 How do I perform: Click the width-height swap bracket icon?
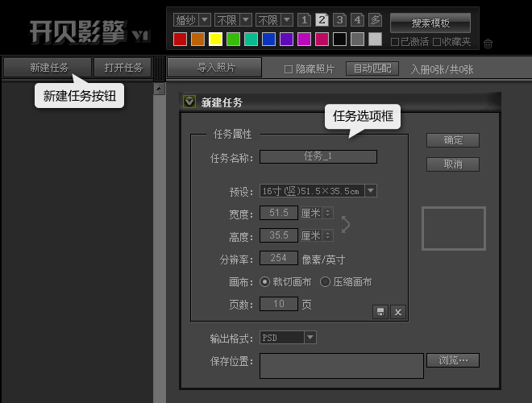(x=346, y=225)
